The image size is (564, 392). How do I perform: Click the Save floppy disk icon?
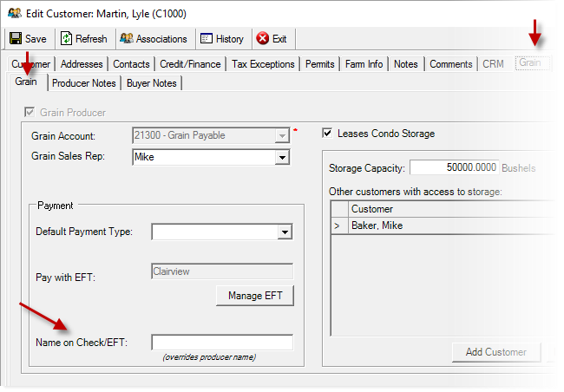[x=16, y=38]
